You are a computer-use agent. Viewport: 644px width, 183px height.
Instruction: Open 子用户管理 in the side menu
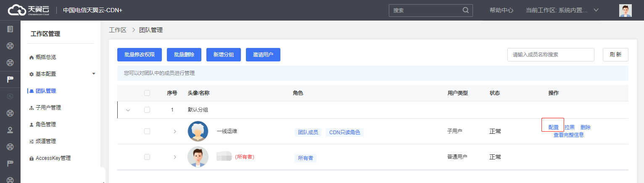coord(48,108)
